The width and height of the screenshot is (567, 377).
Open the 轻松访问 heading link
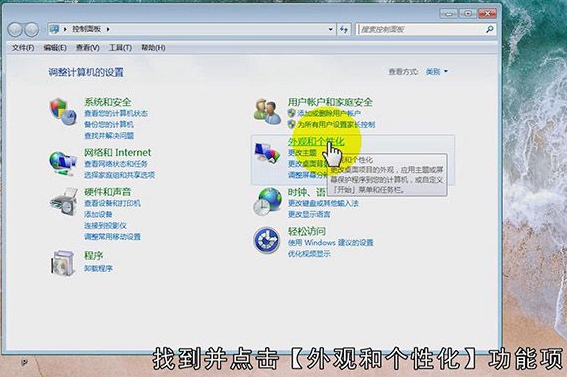click(x=307, y=231)
